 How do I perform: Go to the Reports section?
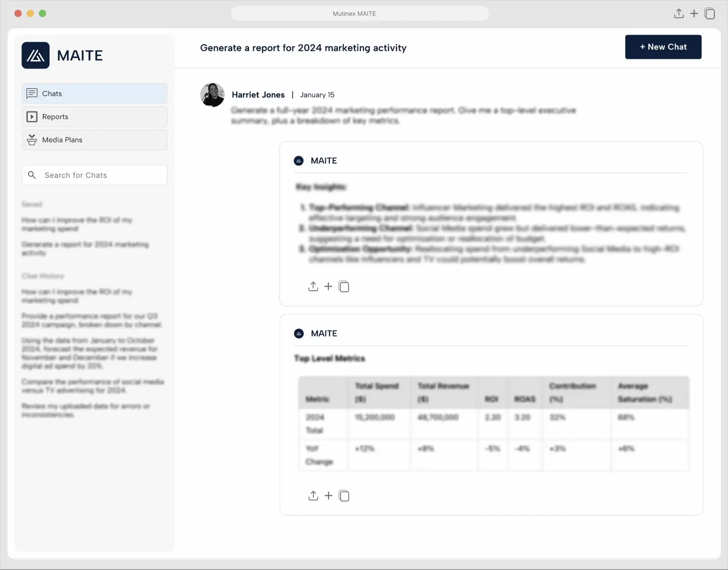click(95, 117)
